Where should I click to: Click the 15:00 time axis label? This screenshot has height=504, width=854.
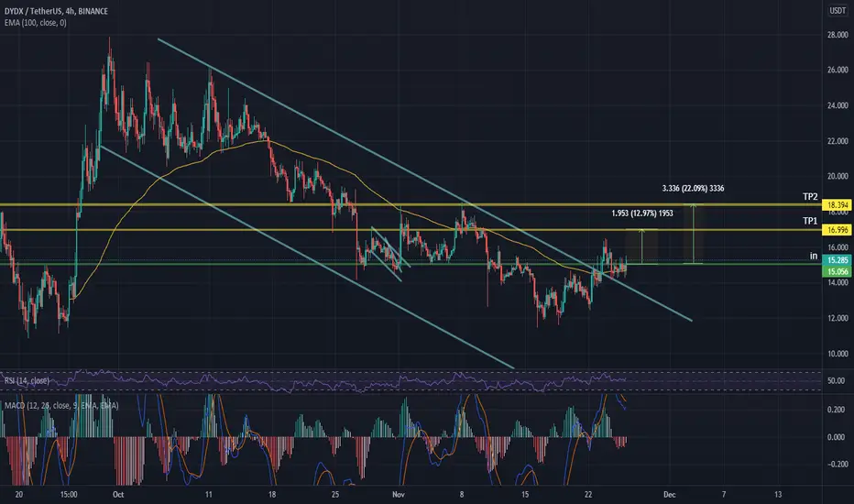[x=69, y=495]
